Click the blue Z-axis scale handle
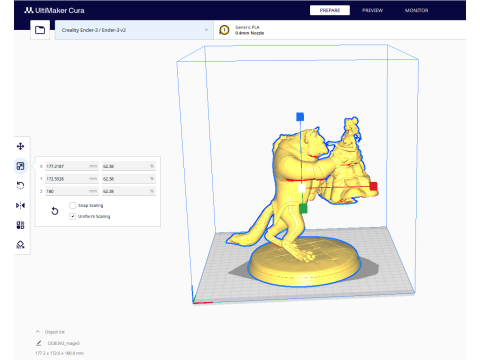 [x=300, y=117]
